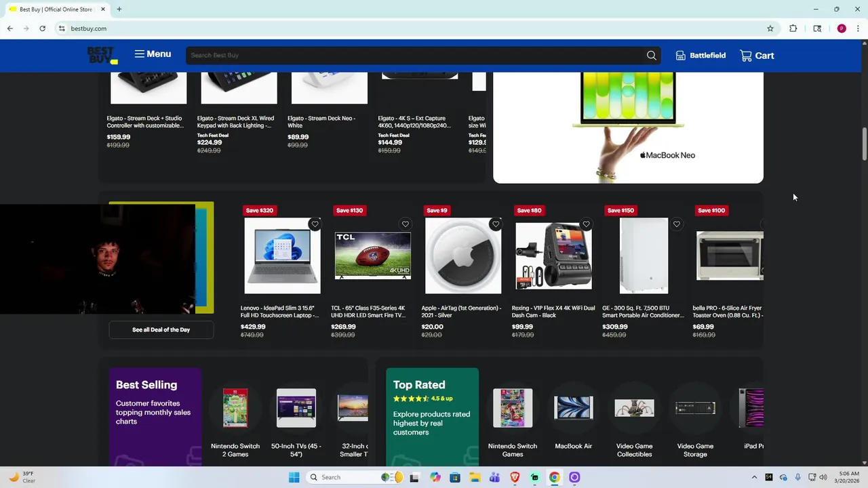This screenshot has height=488, width=868.
Task: Open the GE portable air conditioner image
Action: 644,256
